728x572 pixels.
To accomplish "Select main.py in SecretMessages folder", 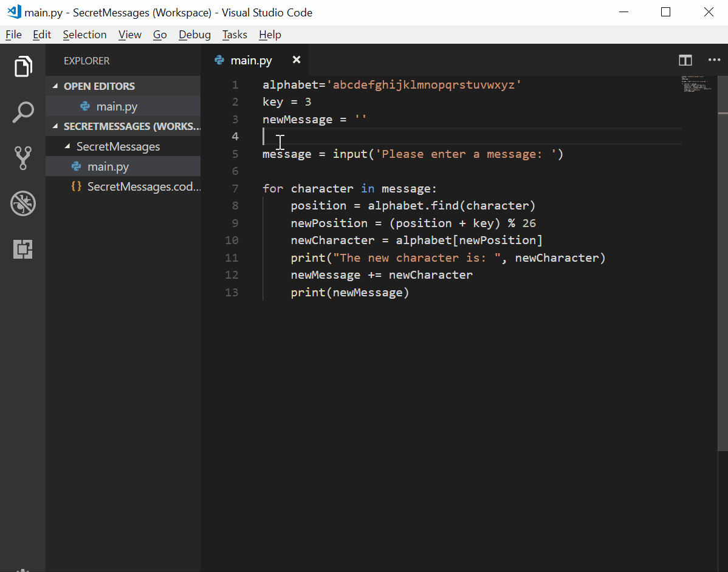I will (x=123, y=166).
